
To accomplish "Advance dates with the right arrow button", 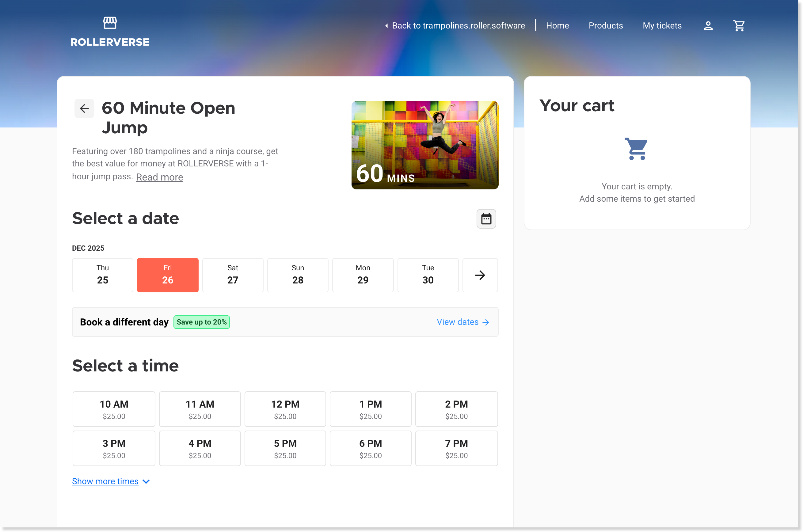I will pos(480,275).
